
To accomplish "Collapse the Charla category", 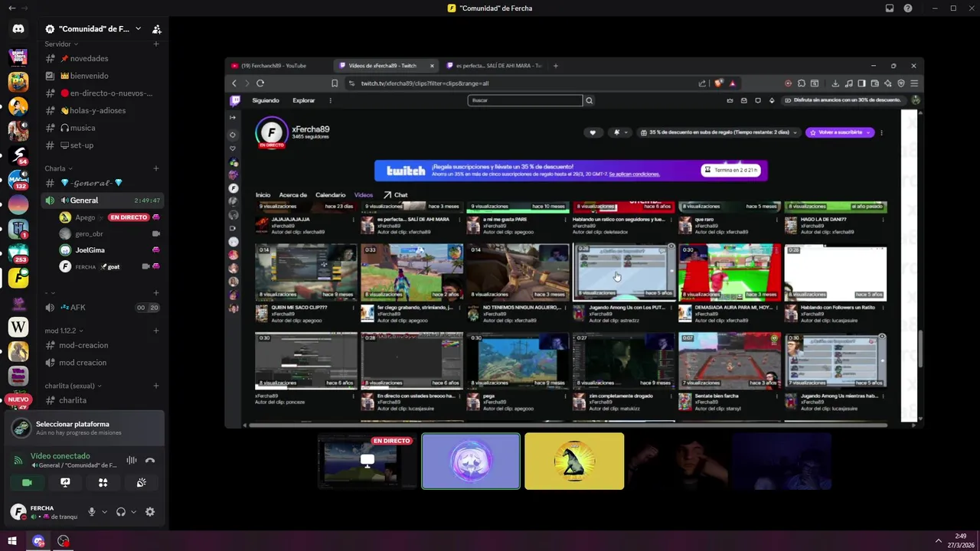I will tap(59, 168).
